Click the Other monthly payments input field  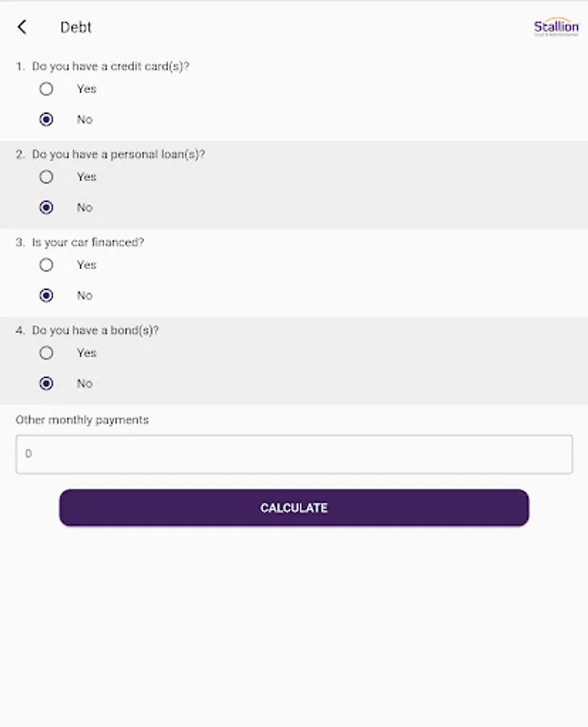pyautogui.click(x=294, y=454)
